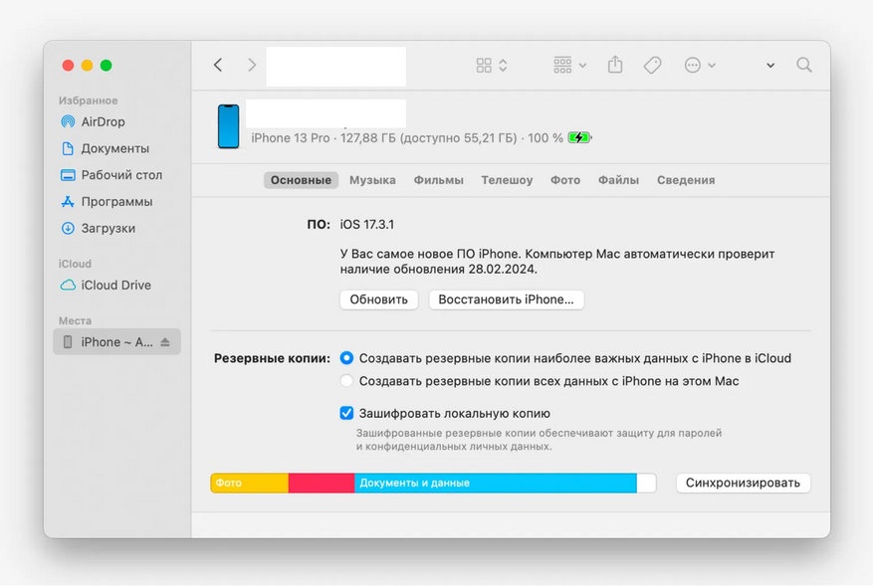Click the Избранное sidebar header

(88, 100)
